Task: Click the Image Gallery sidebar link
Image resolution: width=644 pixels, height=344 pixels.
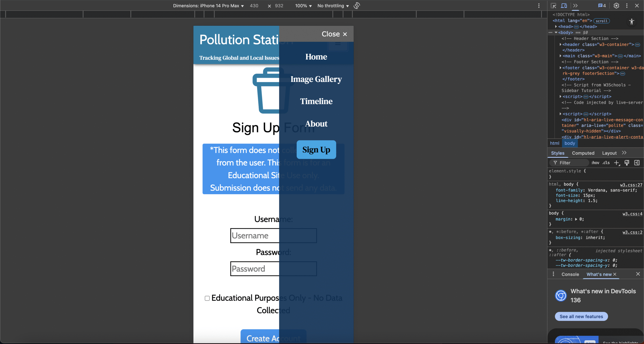Action: [x=316, y=79]
